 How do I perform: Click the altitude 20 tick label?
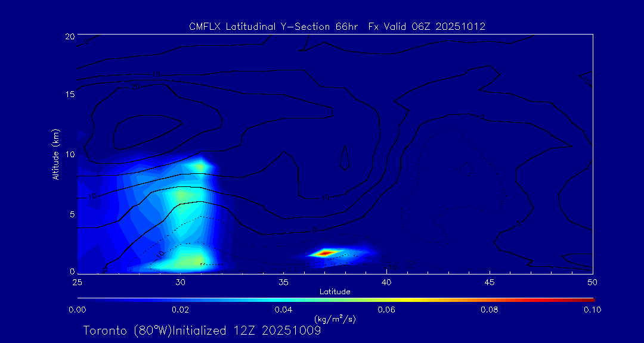[69, 36]
